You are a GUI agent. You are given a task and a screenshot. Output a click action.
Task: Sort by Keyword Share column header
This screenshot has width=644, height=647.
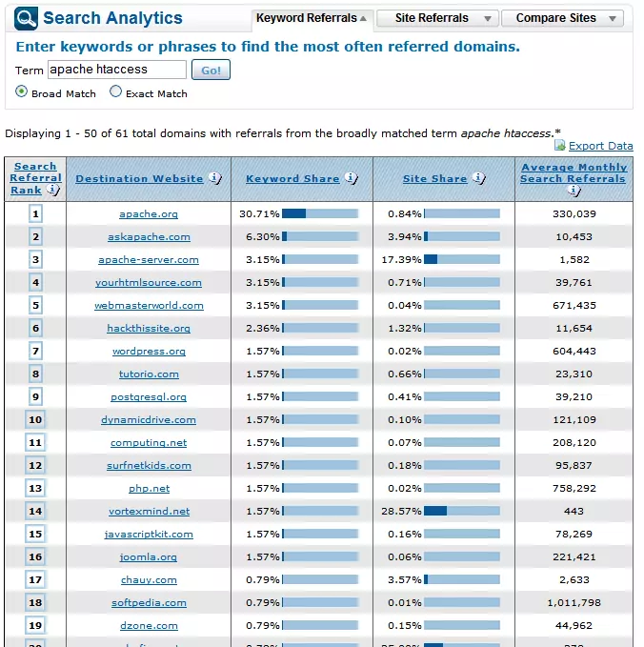tap(292, 178)
